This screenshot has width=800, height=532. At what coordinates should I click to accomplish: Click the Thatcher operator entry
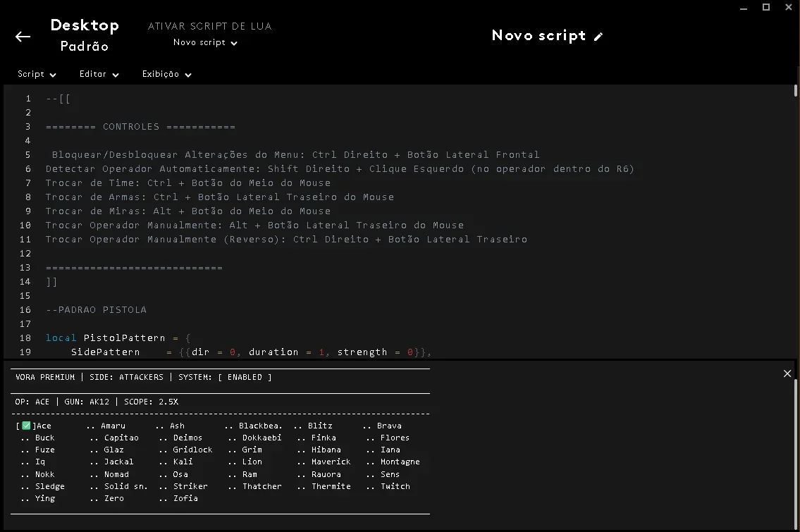click(x=261, y=486)
